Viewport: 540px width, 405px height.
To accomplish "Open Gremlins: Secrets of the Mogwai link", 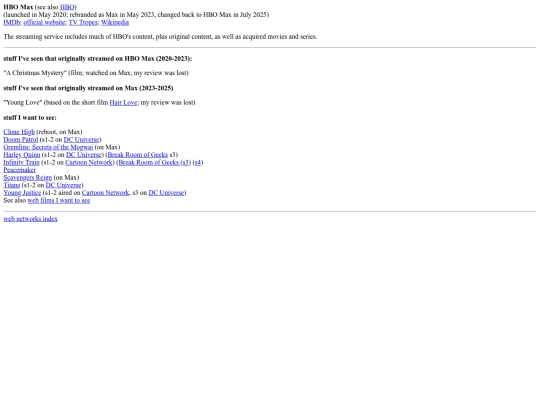I will [x=48, y=147].
